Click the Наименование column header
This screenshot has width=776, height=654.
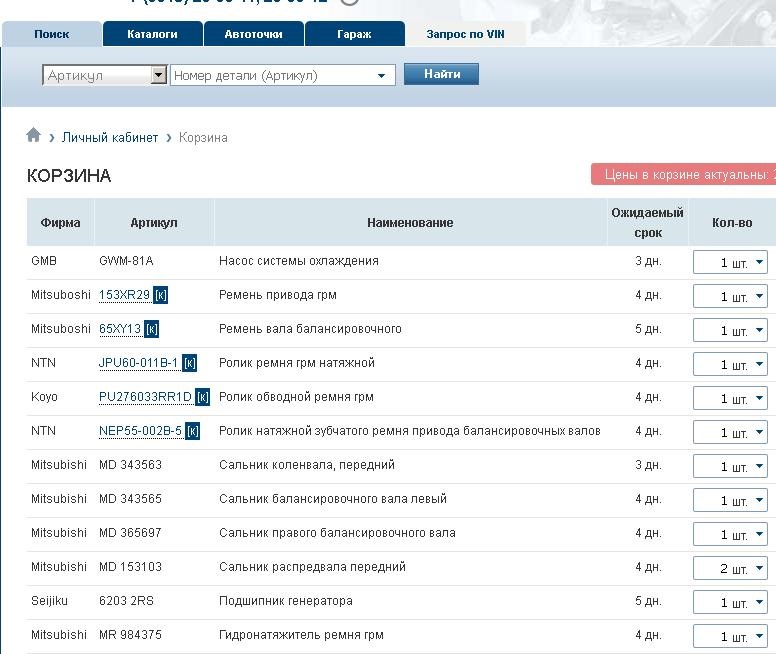pyautogui.click(x=410, y=223)
